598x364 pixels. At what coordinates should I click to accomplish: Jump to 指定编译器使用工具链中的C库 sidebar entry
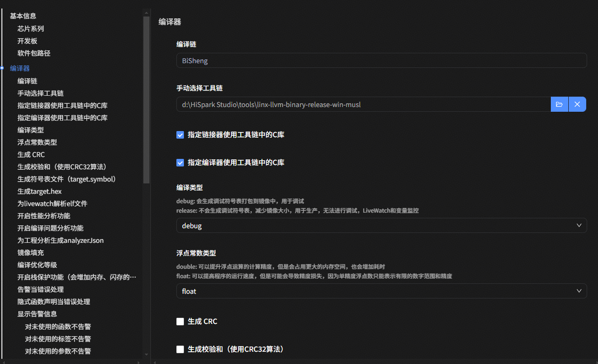pyautogui.click(x=63, y=118)
